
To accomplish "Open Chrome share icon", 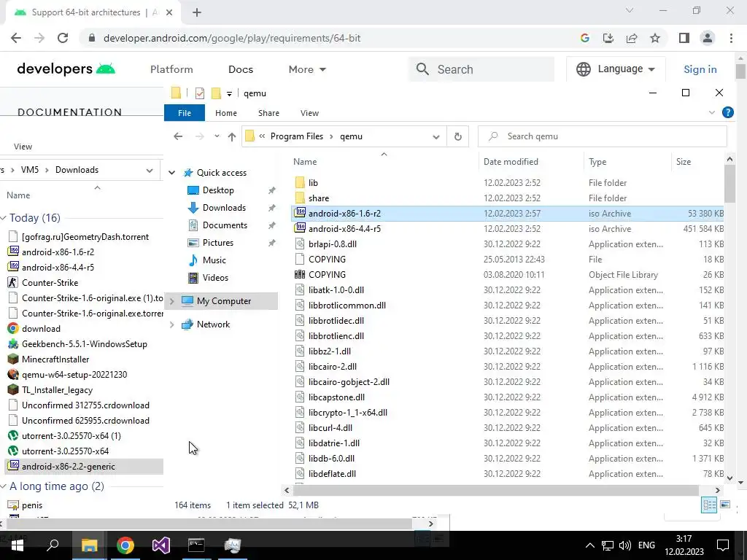I will click(632, 38).
